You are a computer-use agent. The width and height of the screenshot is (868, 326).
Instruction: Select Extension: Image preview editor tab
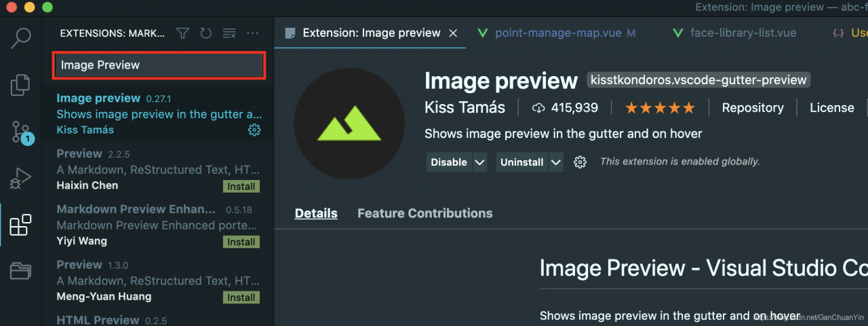(x=370, y=33)
